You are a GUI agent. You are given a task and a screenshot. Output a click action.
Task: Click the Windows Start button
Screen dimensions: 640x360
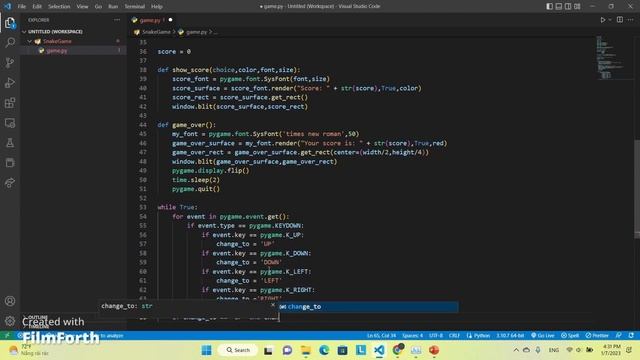coord(207,350)
